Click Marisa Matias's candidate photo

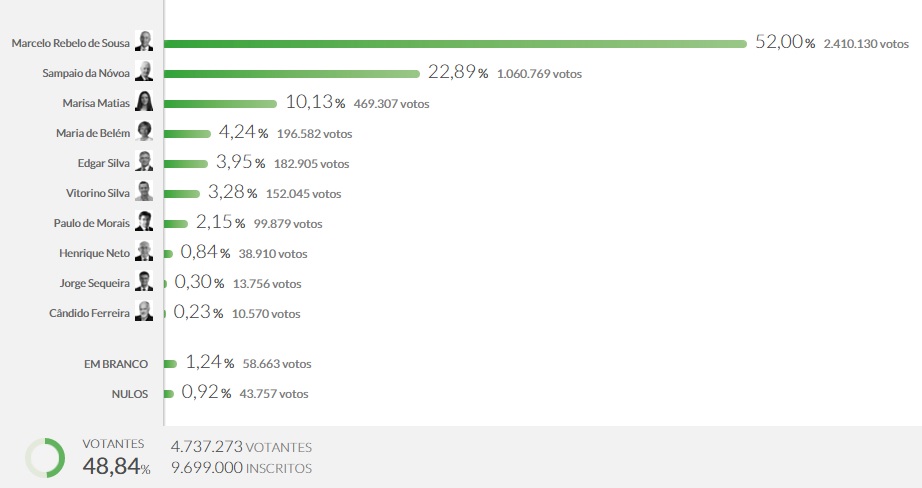point(145,102)
